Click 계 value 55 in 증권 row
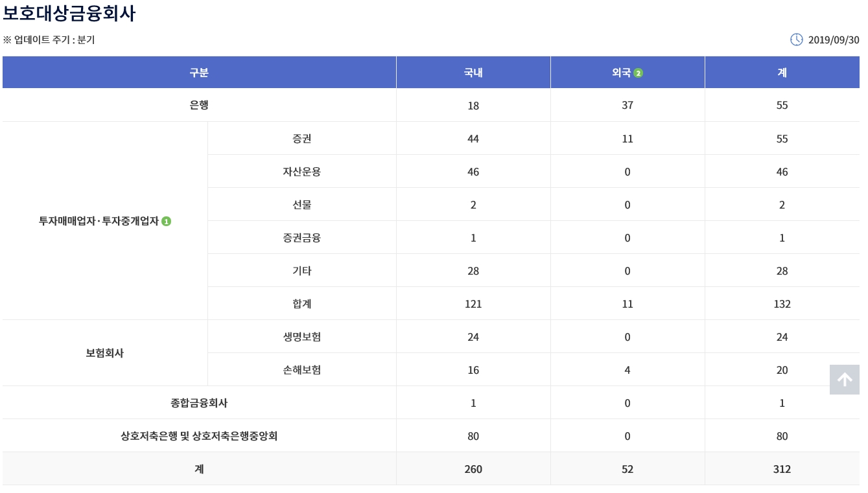Image resolution: width=868 pixels, height=493 pixels. click(782, 139)
